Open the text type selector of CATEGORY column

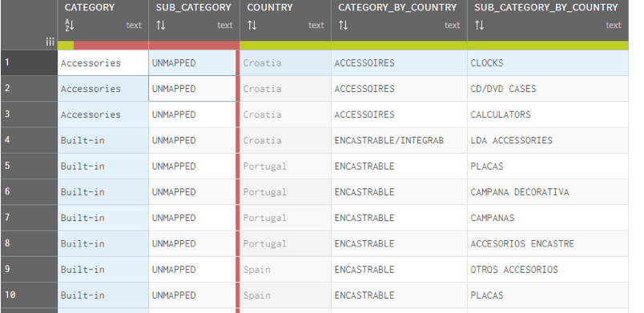tap(134, 26)
